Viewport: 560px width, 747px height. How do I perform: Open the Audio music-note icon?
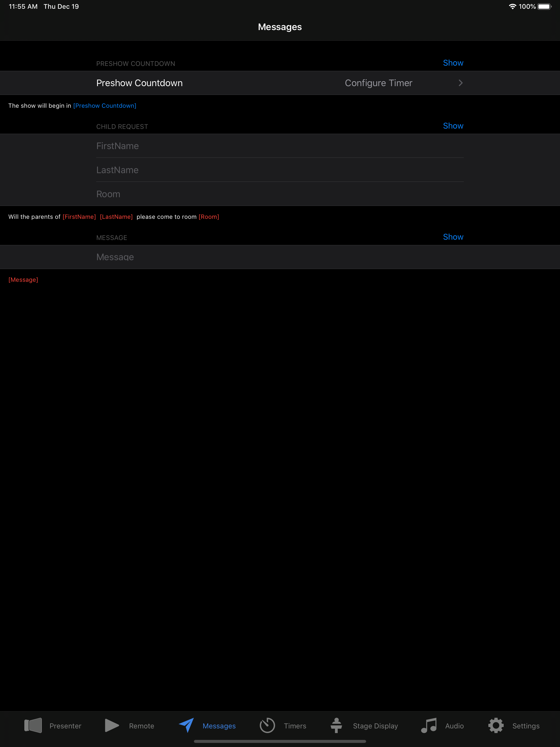pos(429,725)
